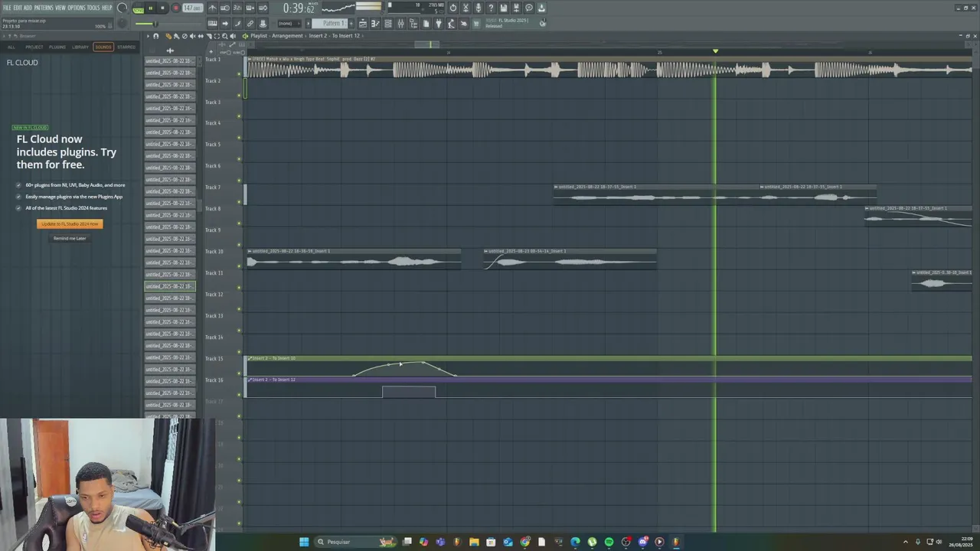
Task: Open the Mixer icon
Action: pyautogui.click(x=400, y=23)
